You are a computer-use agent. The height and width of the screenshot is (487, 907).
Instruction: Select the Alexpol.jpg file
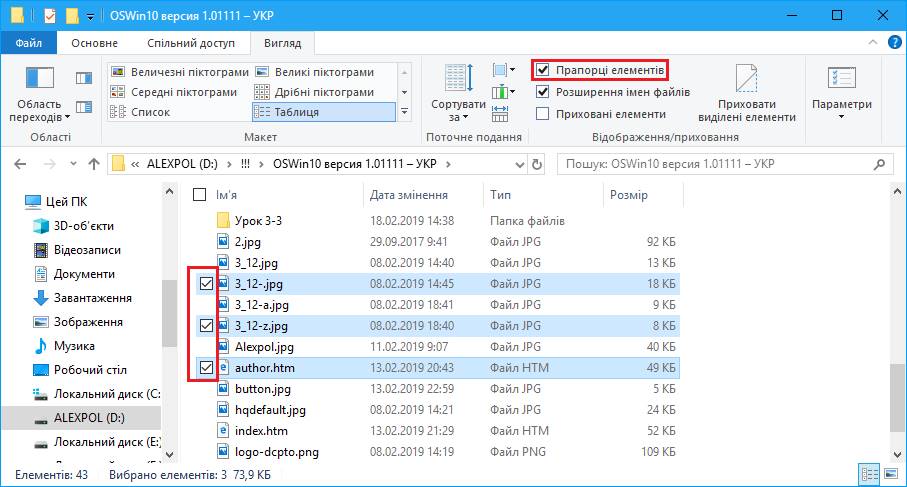click(264, 346)
